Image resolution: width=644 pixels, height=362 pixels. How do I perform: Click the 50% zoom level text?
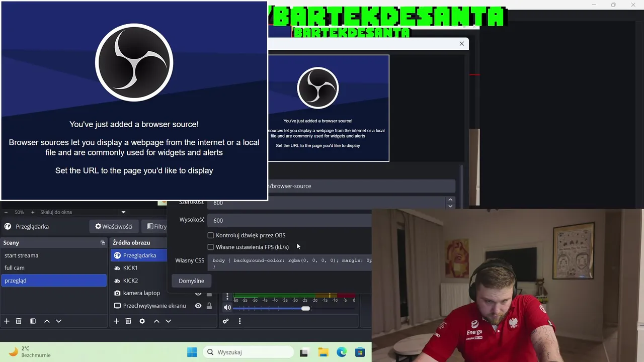click(19, 212)
